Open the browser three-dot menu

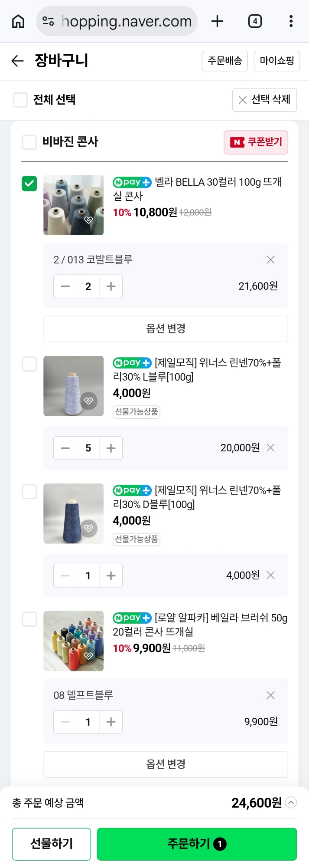pyautogui.click(x=291, y=21)
